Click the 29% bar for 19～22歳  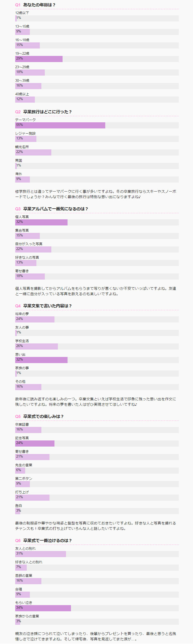[x=39, y=59]
